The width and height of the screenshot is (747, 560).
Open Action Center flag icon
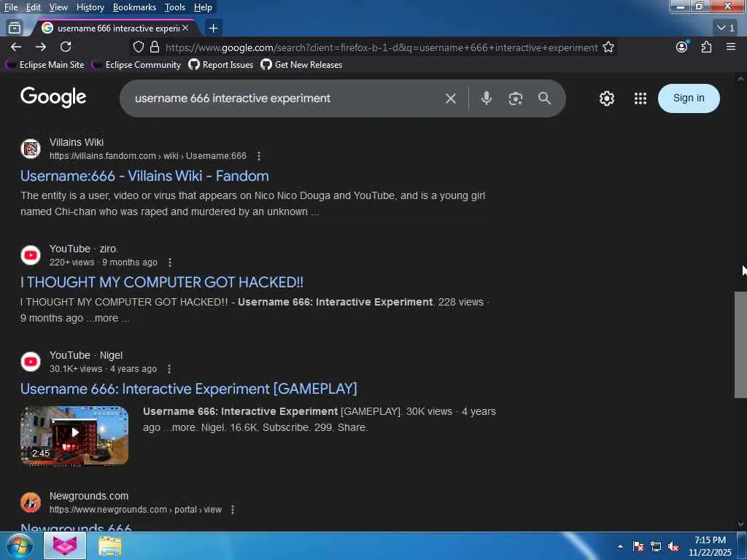[x=638, y=547]
